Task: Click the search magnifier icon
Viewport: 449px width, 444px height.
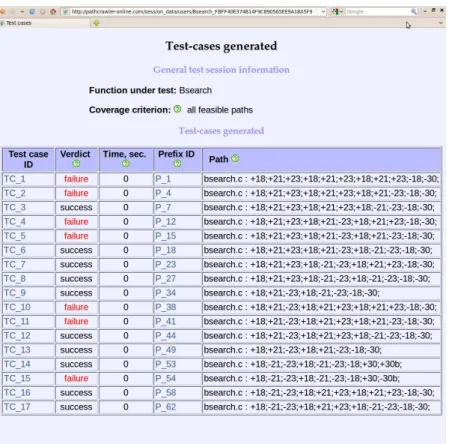Action: [x=414, y=12]
